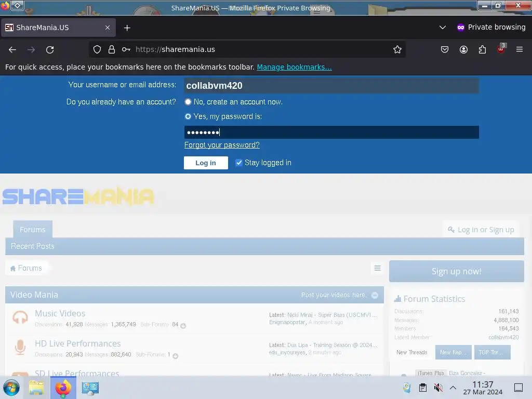Screen dimensions: 532x399
Task: View site security via the padlock icon
Action: point(112,49)
